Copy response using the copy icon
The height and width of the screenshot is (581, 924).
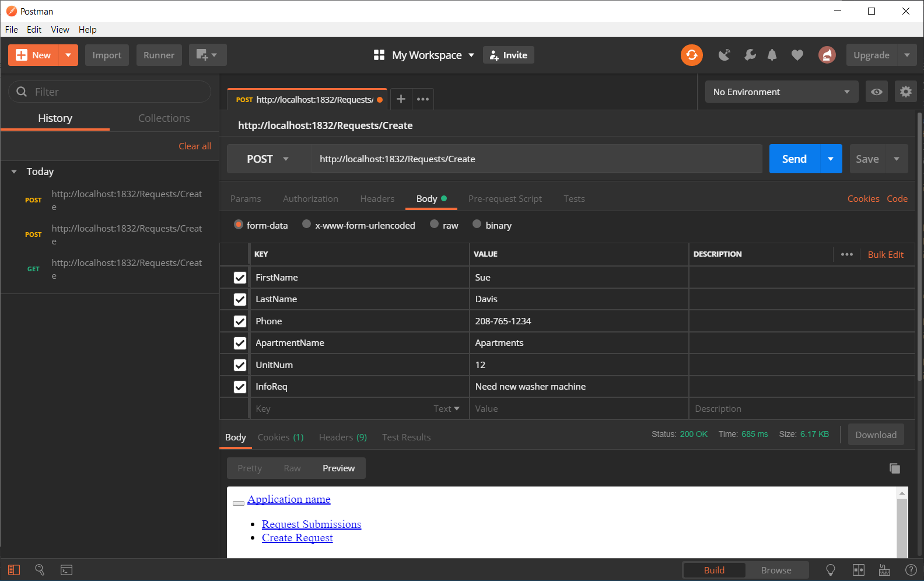(894, 468)
